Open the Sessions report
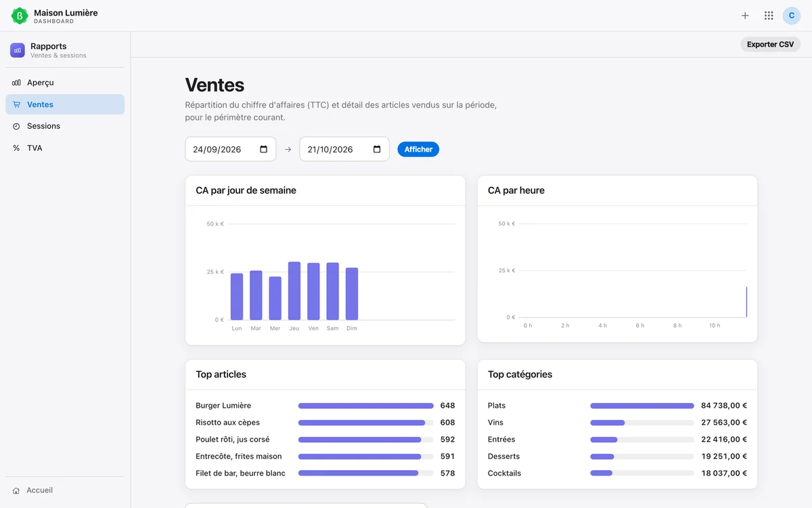This screenshot has height=508, width=812. coord(65,126)
